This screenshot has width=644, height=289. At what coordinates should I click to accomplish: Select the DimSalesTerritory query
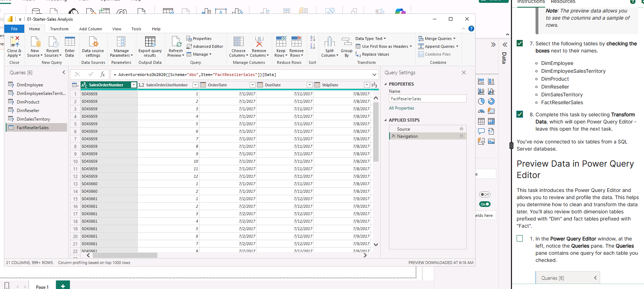tap(36, 119)
